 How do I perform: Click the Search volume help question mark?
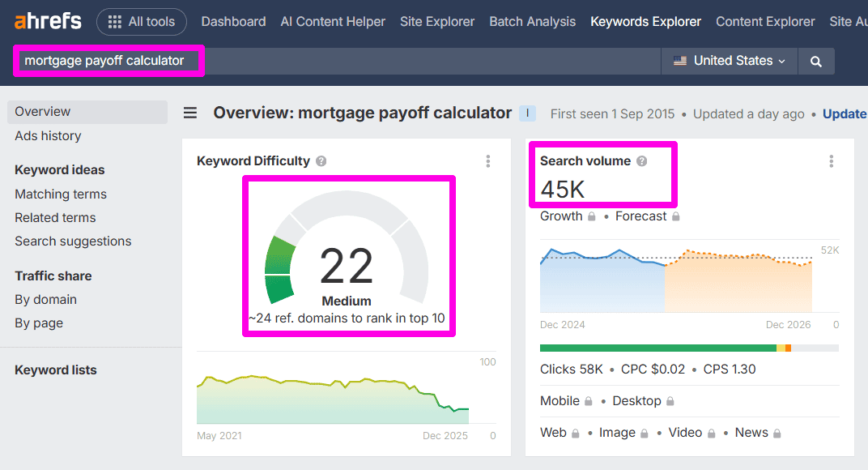(642, 160)
